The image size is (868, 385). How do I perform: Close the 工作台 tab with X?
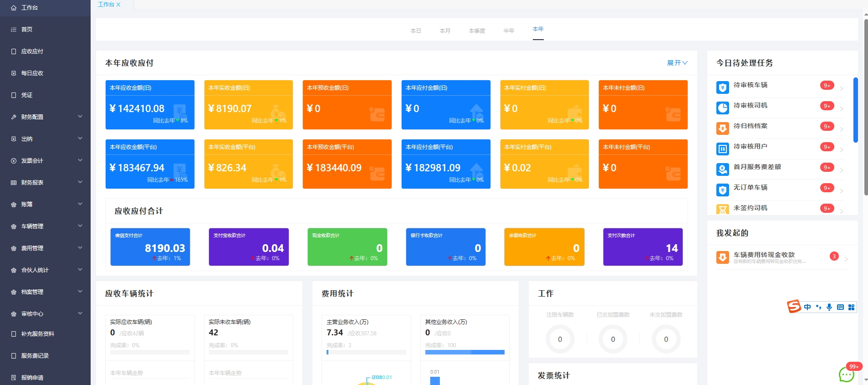coord(118,5)
